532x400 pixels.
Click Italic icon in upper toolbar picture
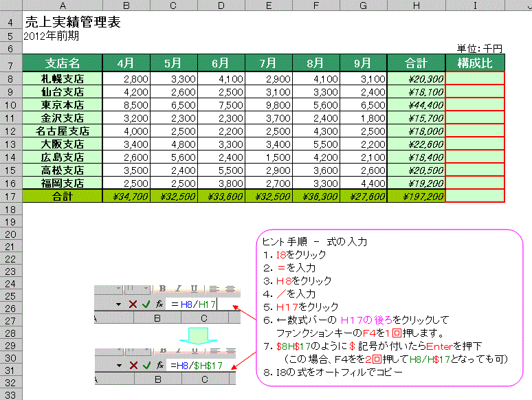pos(179,289)
